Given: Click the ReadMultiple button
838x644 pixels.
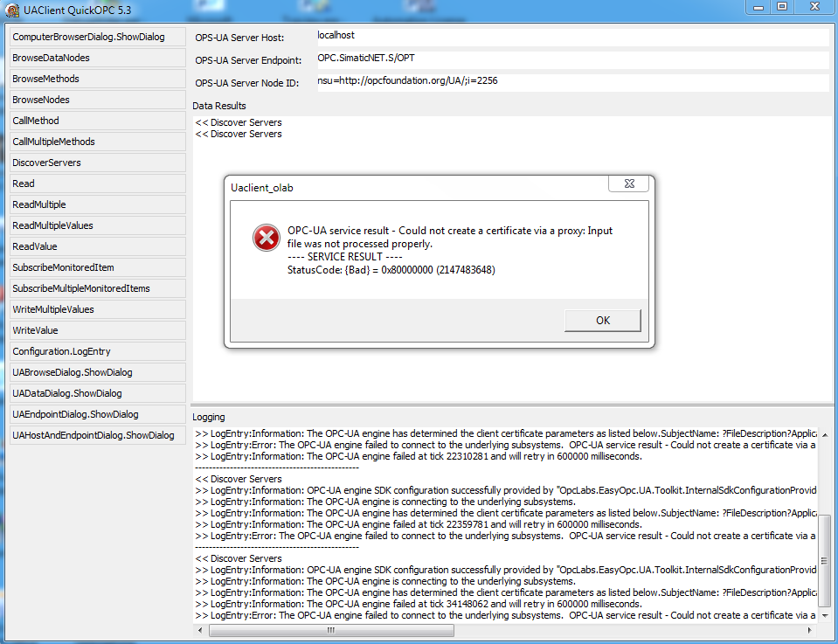Looking at the screenshot, I should click(x=98, y=204).
